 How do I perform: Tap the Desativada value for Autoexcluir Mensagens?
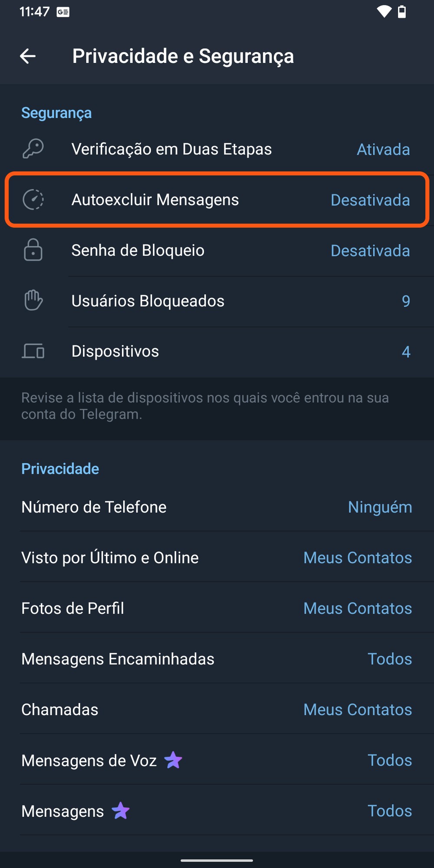(370, 200)
